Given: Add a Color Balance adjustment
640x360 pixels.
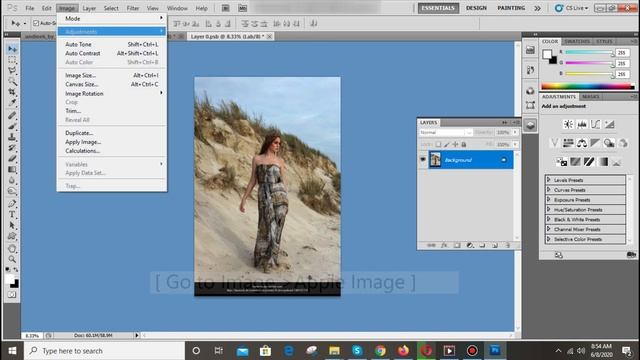Looking at the screenshot, I should [x=582, y=143].
